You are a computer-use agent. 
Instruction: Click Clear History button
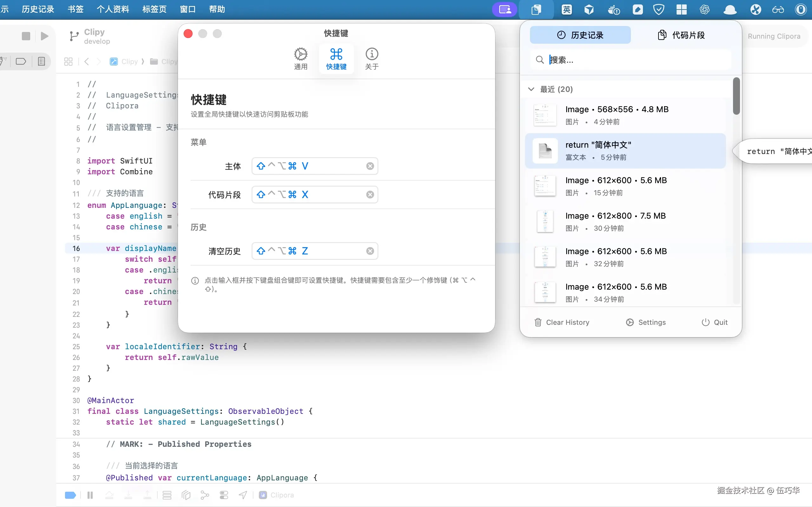pyautogui.click(x=562, y=322)
